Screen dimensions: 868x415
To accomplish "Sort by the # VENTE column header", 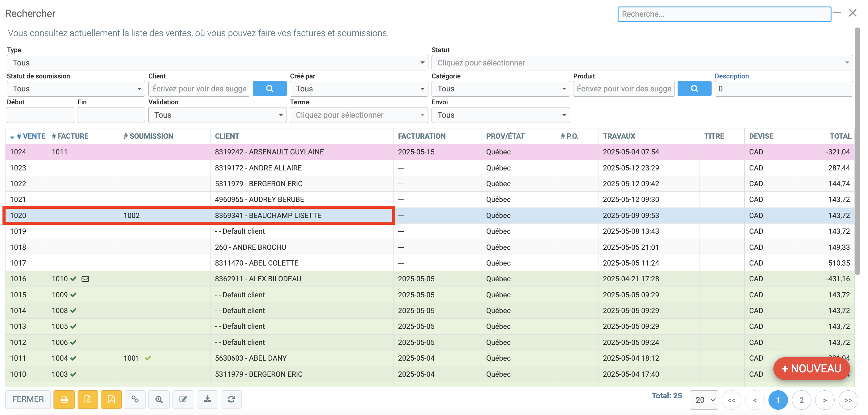I will [31, 136].
